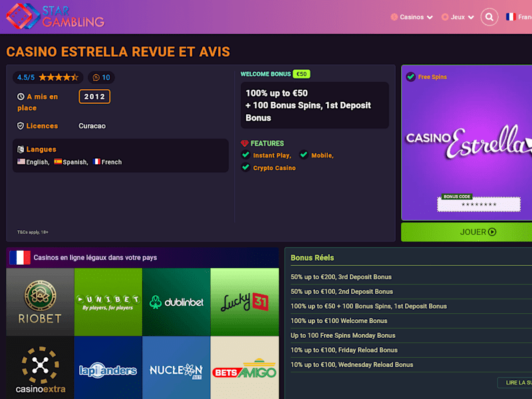This screenshot has height=399, width=532.
Task: Click the Crypto Casino feature label
Action: click(x=274, y=168)
